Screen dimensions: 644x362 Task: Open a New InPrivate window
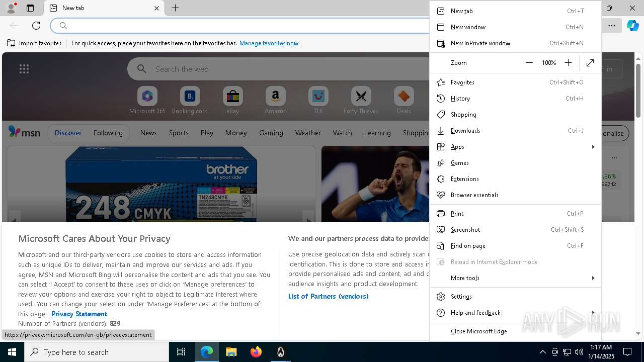(516, 43)
